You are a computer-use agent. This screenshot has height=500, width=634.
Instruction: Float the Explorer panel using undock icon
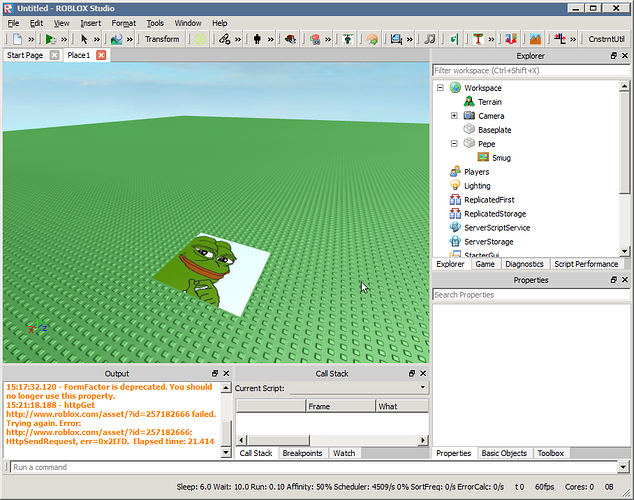pyautogui.click(x=614, y=56)
